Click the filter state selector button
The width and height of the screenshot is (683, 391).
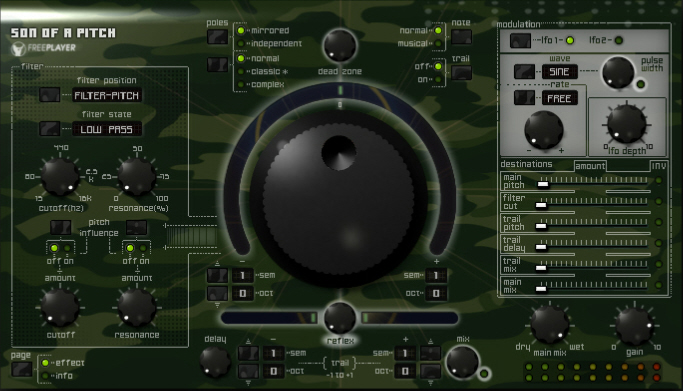tap(50, 128)
